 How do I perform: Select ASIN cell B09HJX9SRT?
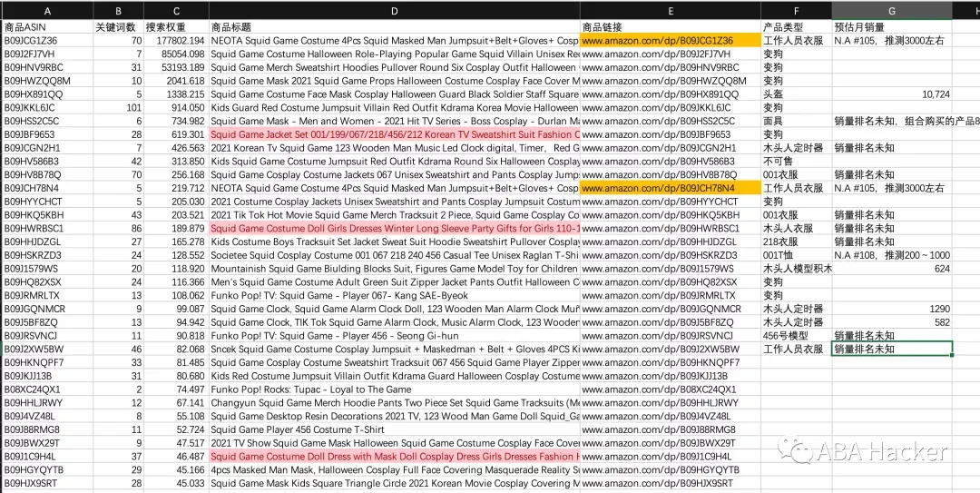(x=47, y=483)
